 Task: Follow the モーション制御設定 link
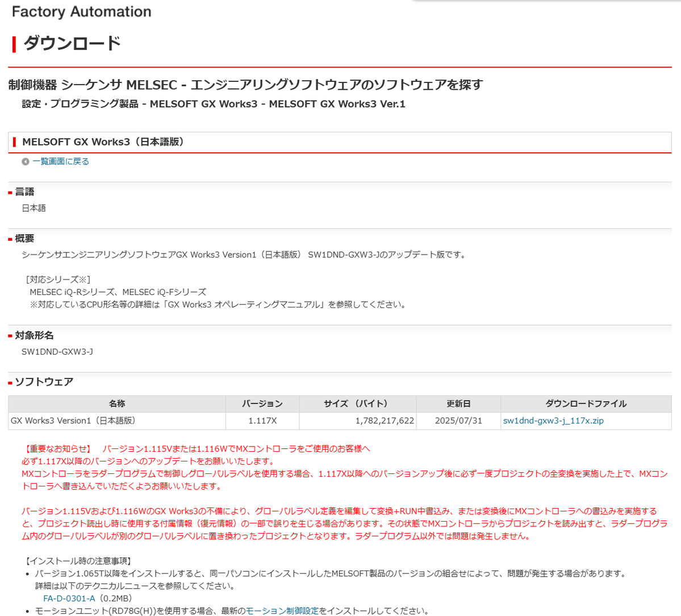[x=282, y=611]
